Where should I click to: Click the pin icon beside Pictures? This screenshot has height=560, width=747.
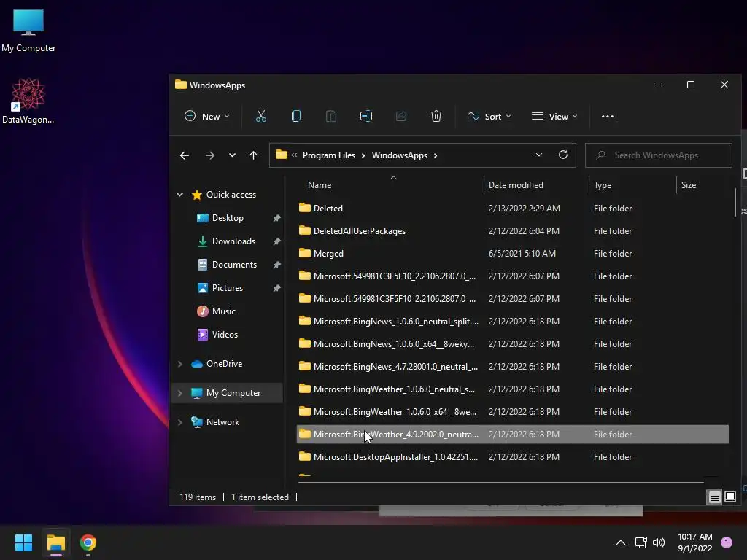pos(276,288)
